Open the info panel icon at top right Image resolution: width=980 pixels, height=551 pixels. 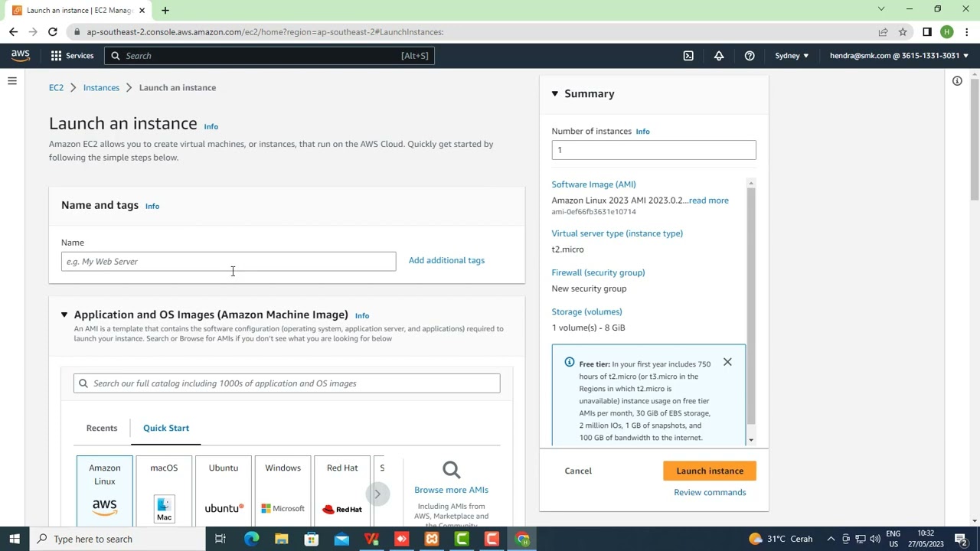957,81
